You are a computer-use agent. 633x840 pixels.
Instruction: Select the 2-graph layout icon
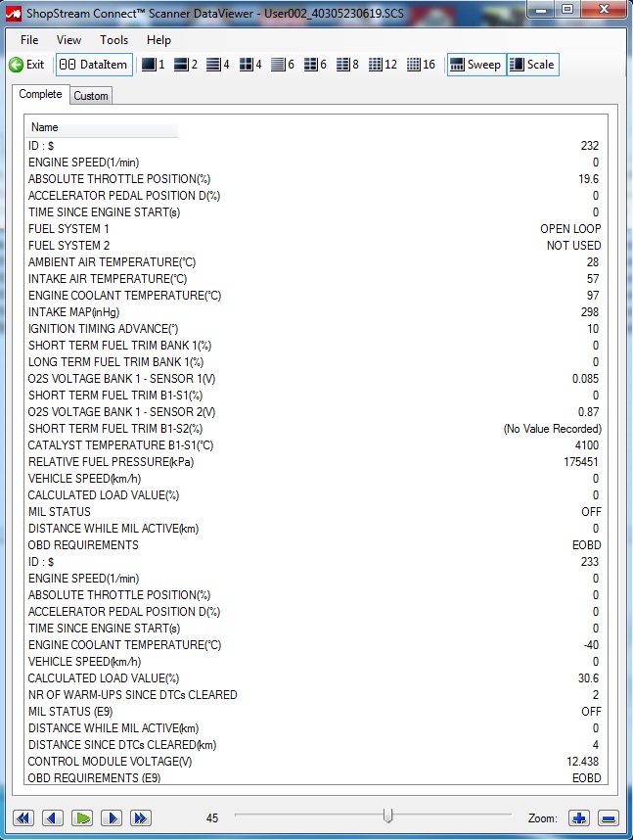pyautogui.click(x=186, y=65)
